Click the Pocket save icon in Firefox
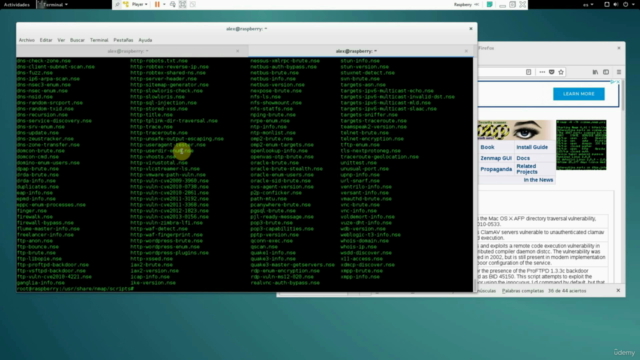 [x=551, y=72]
